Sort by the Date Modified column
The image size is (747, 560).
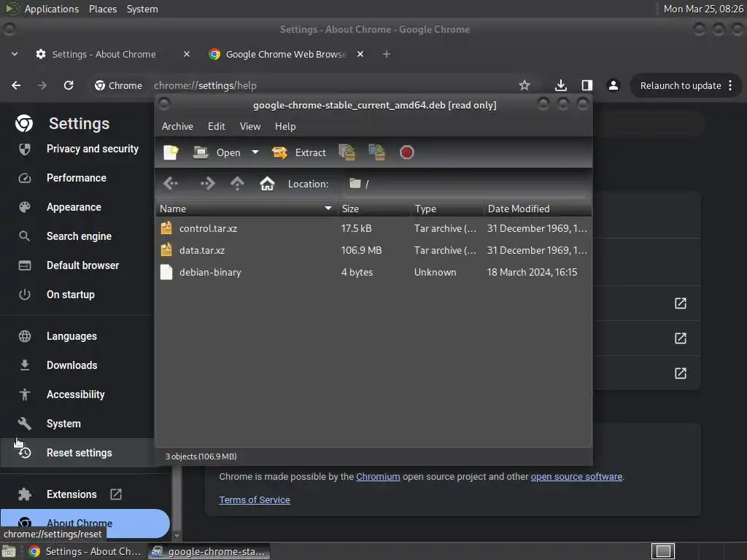538,209
